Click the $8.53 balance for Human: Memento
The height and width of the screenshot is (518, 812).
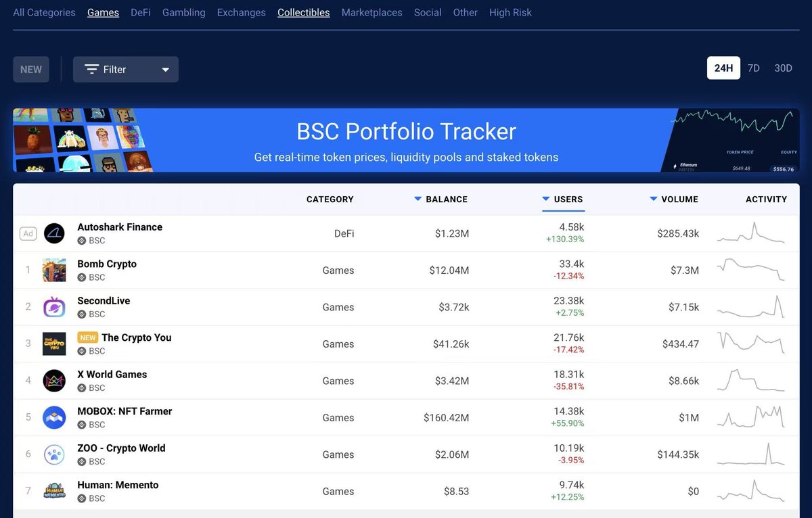pyautogui.click(x=455, y=492)
